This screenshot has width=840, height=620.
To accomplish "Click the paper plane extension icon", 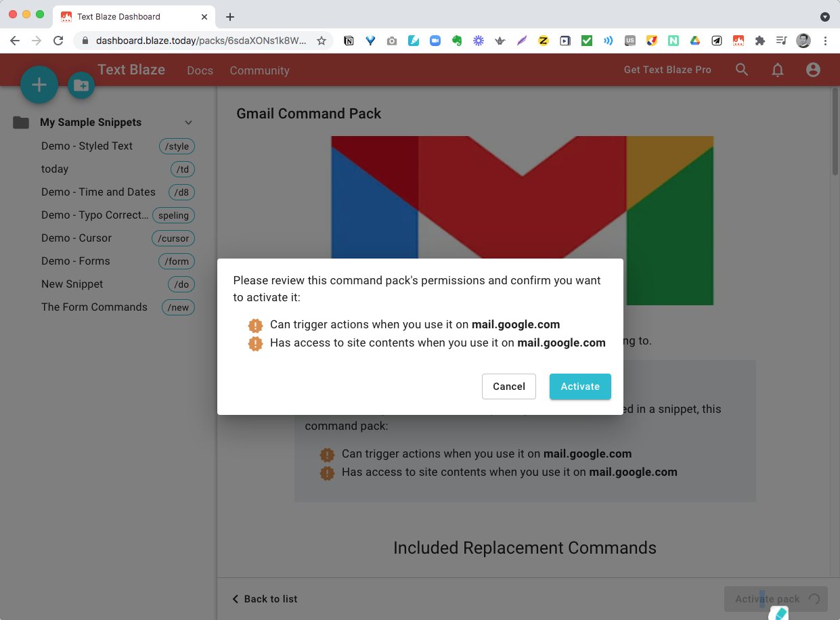I will 716,41.
